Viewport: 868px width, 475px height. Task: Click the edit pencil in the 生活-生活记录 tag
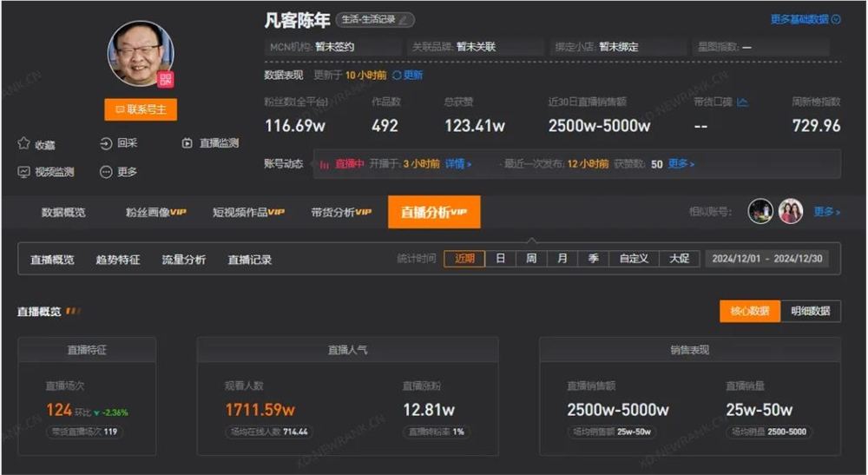click(x=404, y=20)
